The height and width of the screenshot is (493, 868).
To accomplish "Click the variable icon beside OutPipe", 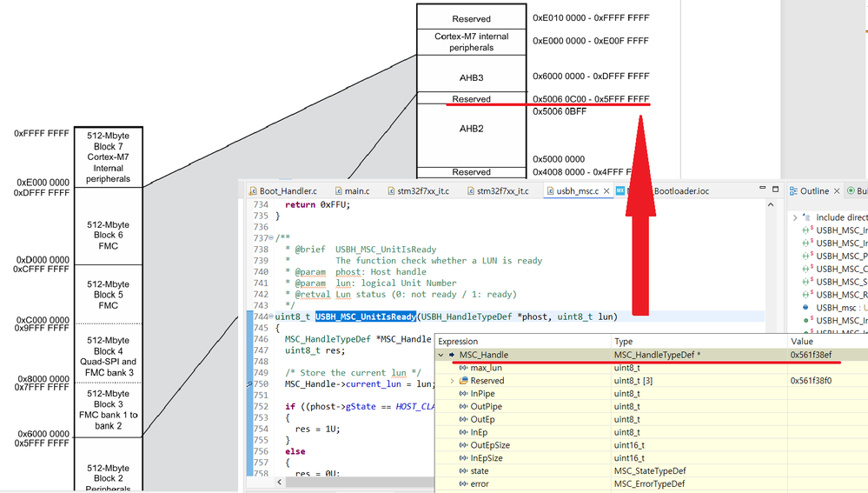I will coord(463,407).
